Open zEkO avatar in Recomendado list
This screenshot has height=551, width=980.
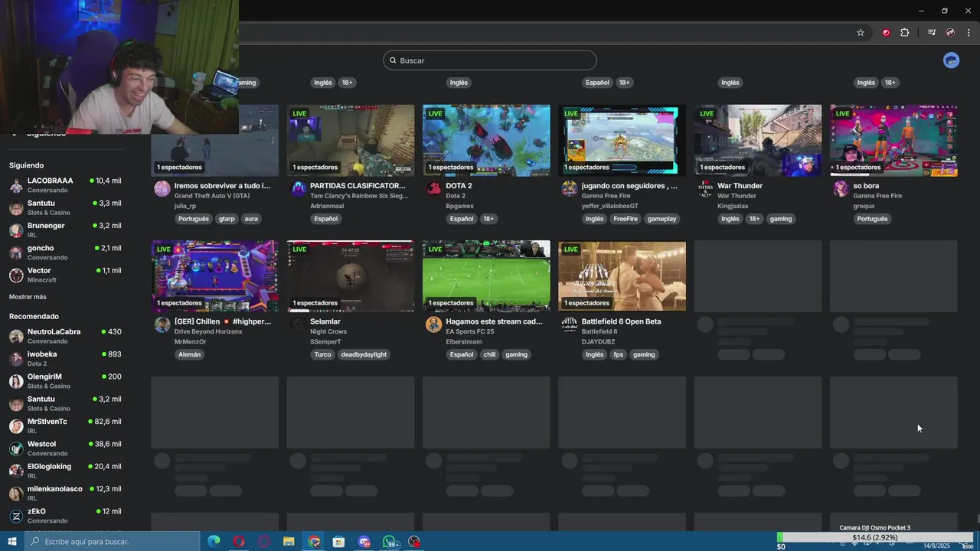[16, 516]
